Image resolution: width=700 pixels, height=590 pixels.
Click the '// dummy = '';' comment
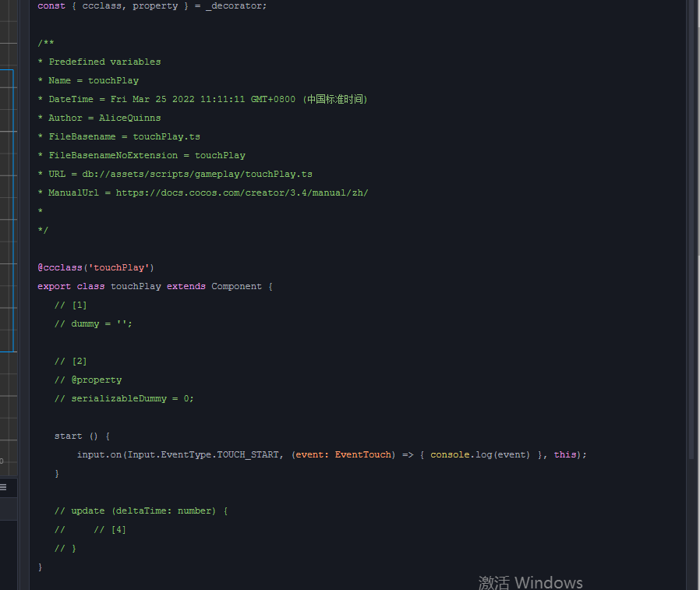pos(94,324)
